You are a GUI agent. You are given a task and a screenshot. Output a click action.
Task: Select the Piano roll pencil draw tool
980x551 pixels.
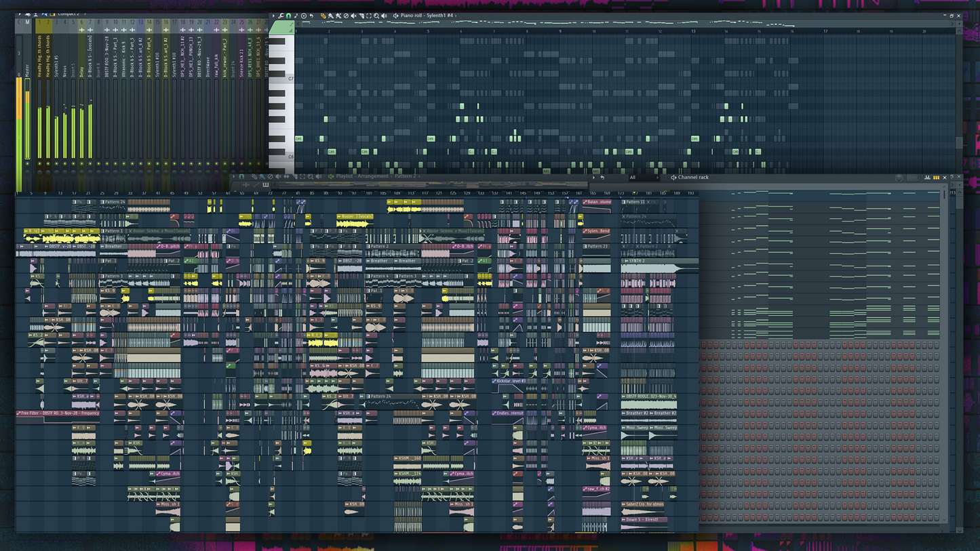(x=324, y=16)
